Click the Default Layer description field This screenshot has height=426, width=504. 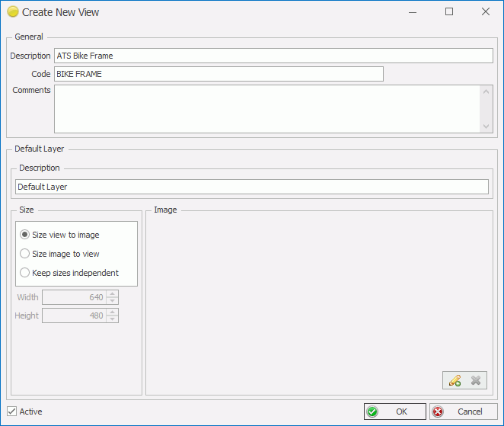(251, 187)
